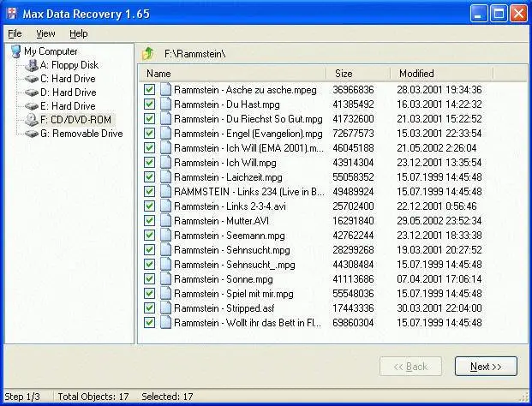Open the View menu
This screenshot has height=406, width=532.
click(45, 33)
